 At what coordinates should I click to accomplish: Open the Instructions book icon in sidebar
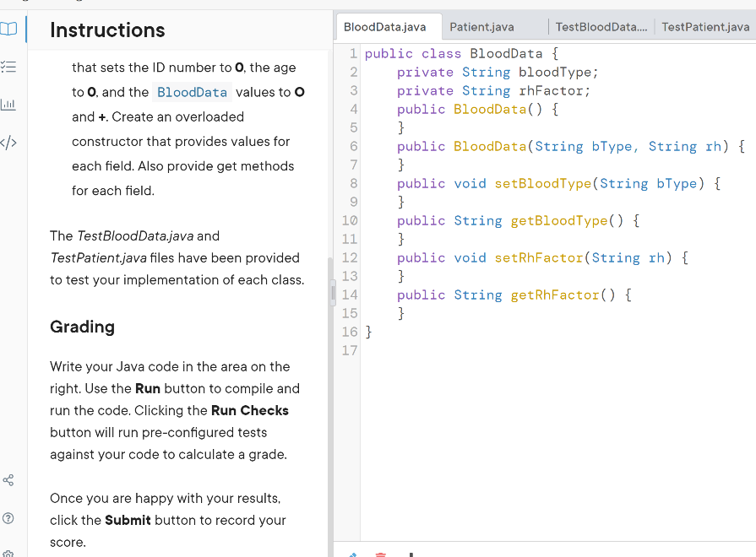pyautogui.click(x=9, y=30)
